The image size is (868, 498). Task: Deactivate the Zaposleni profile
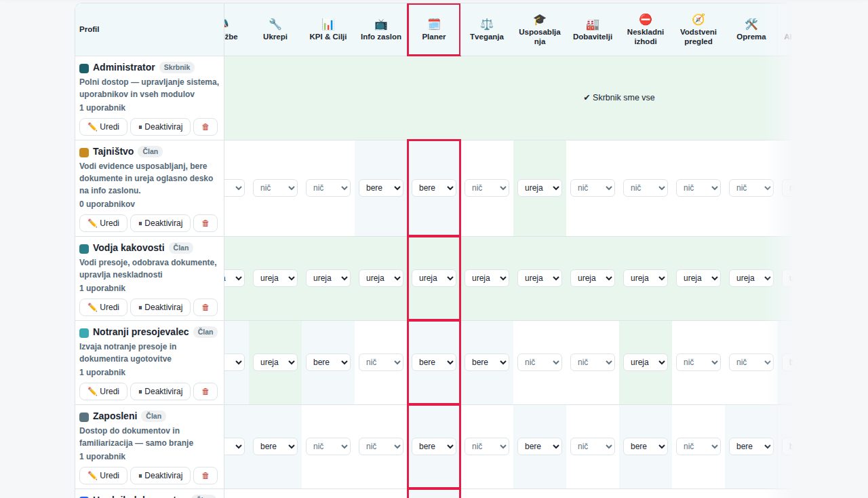[x=160, y=476]
